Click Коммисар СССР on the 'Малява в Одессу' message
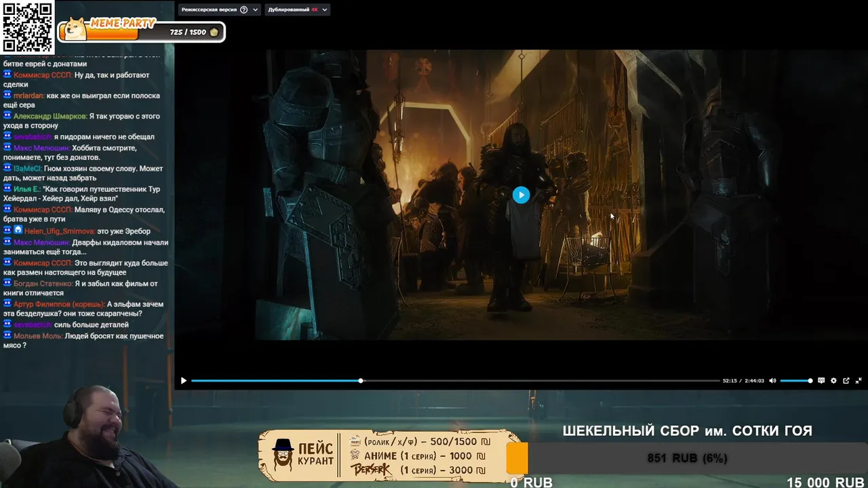868x488 pixels. pyautogui.click(x=42, y=210)
